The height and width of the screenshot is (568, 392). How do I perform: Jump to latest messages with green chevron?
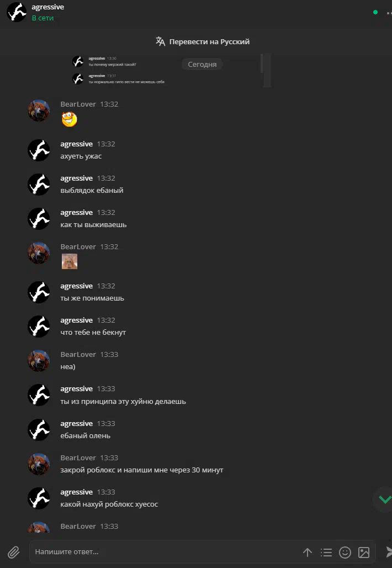(x=384, y=499)
